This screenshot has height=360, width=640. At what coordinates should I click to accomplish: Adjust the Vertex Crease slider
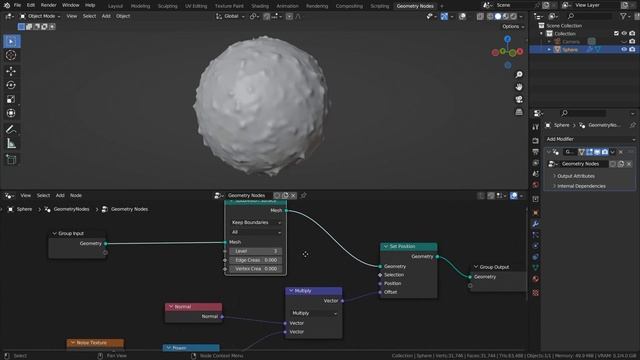pyautogui.click(x=256, y=269)
